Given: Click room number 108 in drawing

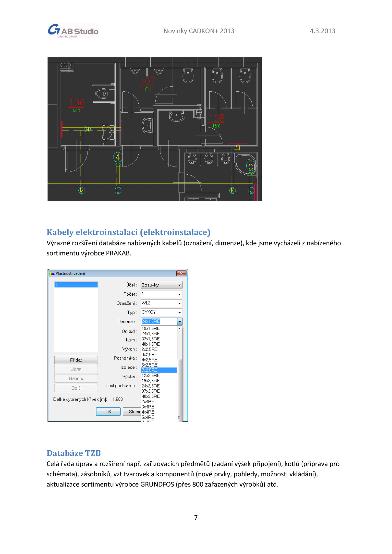Looking at the screenshot, I should 217,118.
